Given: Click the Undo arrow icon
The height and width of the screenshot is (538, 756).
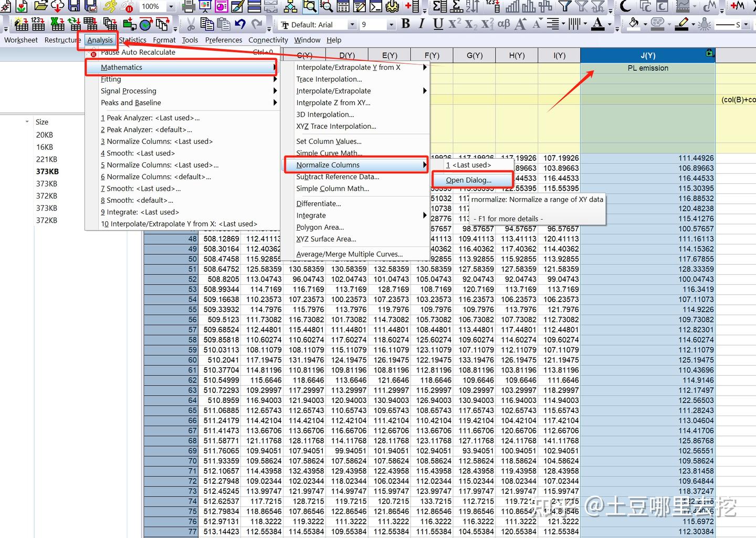Looking at the screenshot, I should click(240, 24).
